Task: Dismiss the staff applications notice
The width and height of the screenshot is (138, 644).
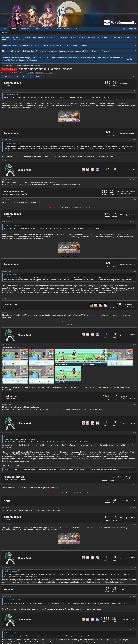Action: tap(135, 51)
